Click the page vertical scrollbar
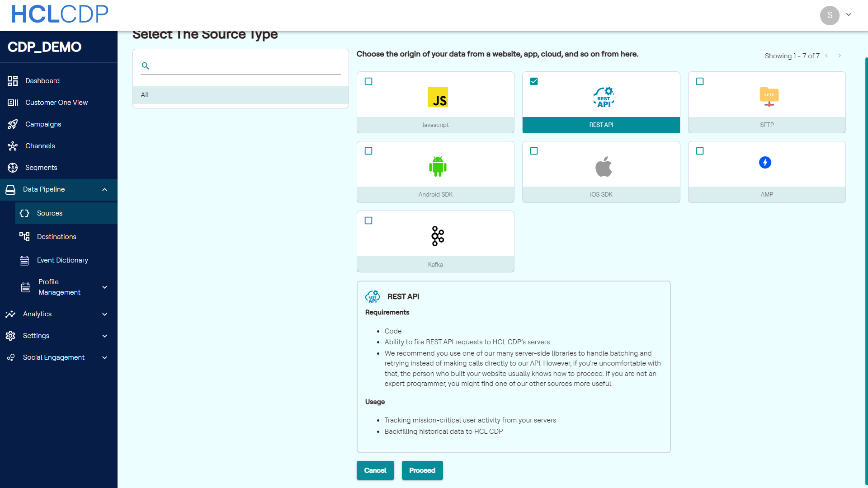The image size is (868, 488). pos(866,271)
